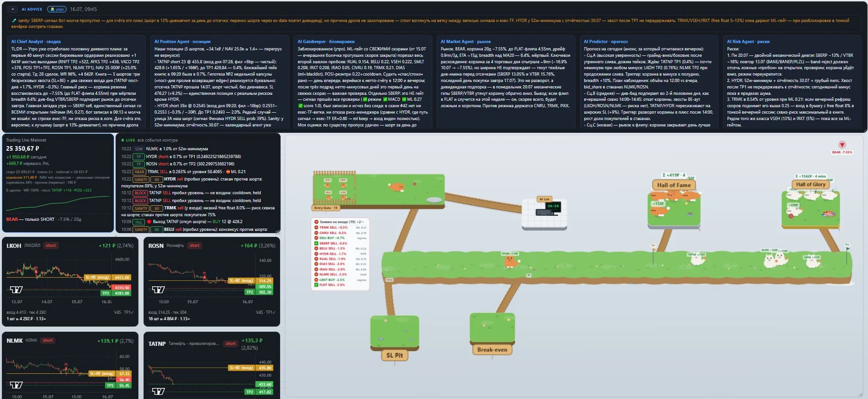Click the S2W badge on NLMK event
Screen dimensions: 868x399
138,149
